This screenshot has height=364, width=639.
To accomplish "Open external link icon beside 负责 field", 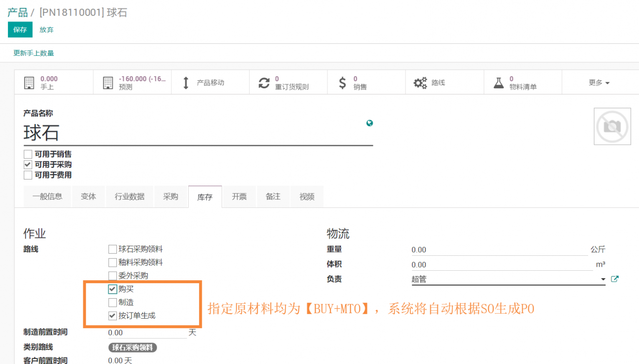I will pyautogui.click(x=615, y=279).
